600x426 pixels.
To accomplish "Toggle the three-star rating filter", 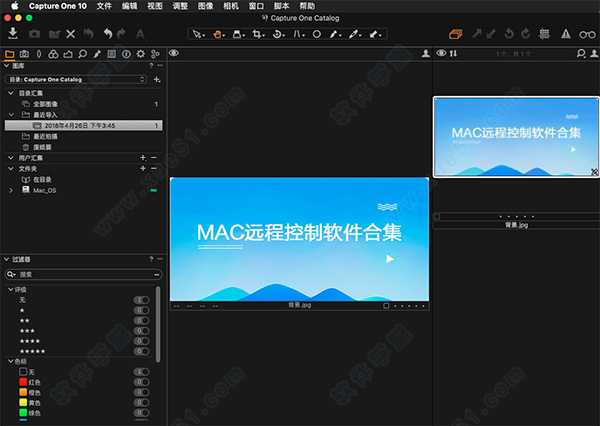I will (x=142, y=331).
